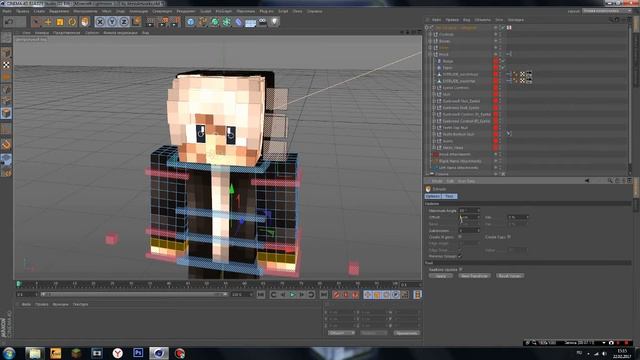This screenshot has width=640, height=360.
Task: Collapse the Head object hierarchy
Action: (430, 54)
